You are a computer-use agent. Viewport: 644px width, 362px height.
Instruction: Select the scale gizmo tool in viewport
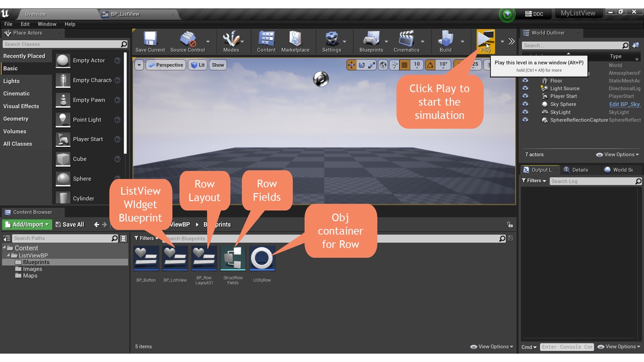pyautogui.click(x=372, y=65)
